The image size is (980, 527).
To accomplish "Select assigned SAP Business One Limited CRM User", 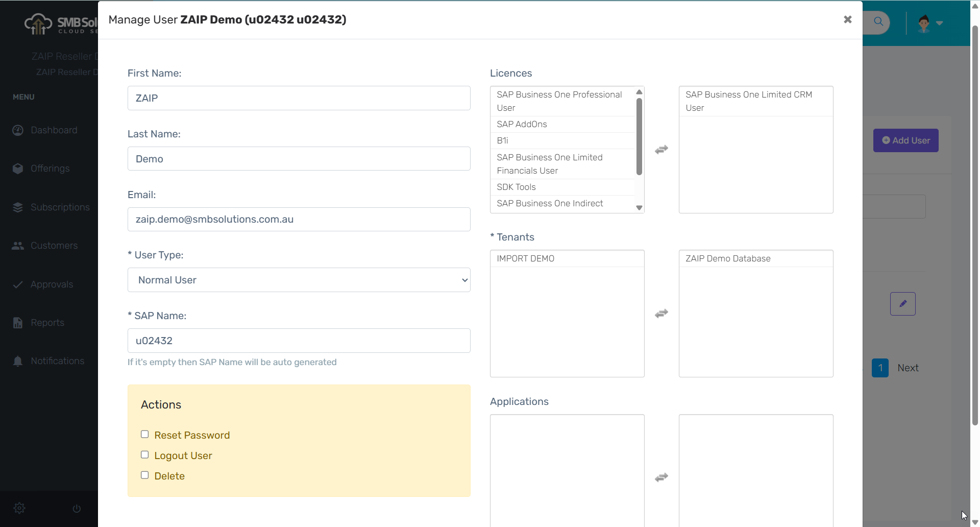I will coord(756,101).
